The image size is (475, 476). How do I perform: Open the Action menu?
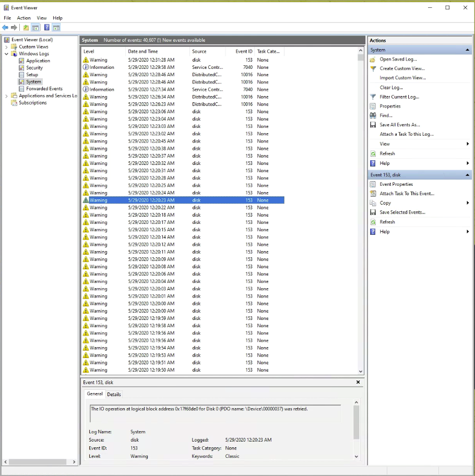pyautogui.click(x=23, y=18)
